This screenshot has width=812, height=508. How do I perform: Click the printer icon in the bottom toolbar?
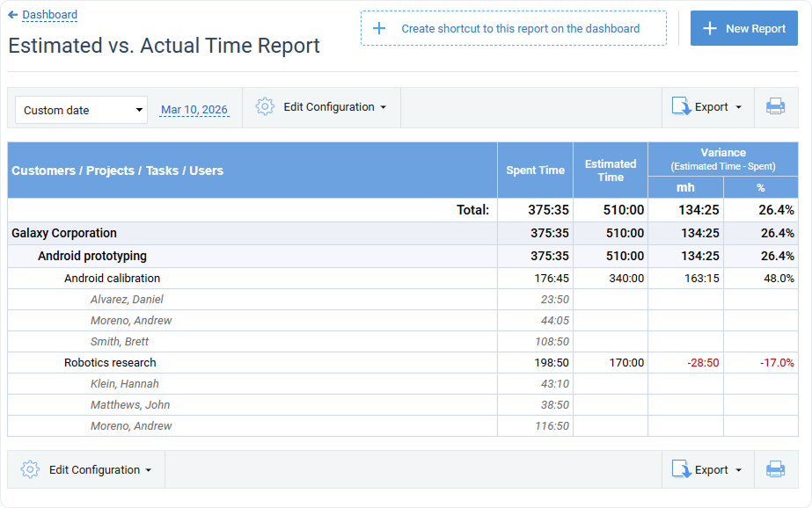click(x=775, y=468)
